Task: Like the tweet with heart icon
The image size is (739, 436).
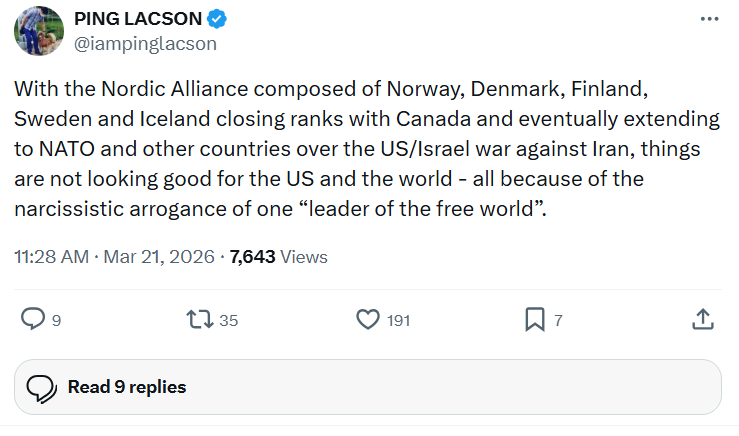Action: click(x=368, y=319)
